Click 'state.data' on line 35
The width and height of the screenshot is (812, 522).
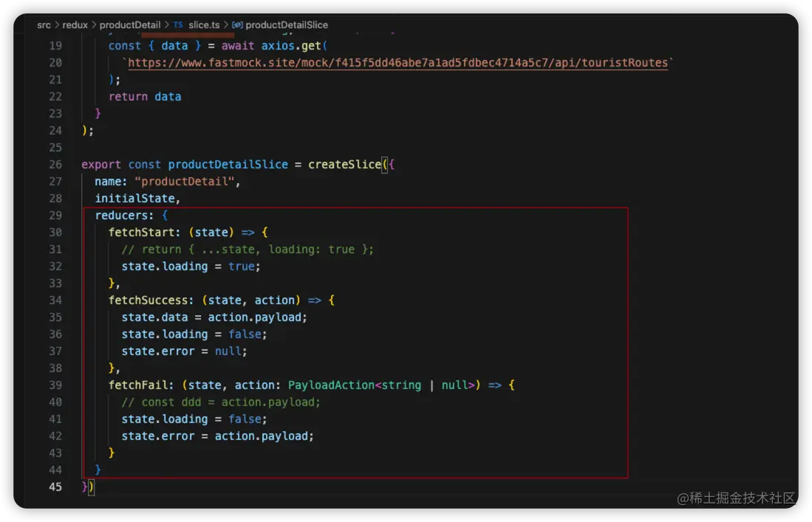point(155,317)
